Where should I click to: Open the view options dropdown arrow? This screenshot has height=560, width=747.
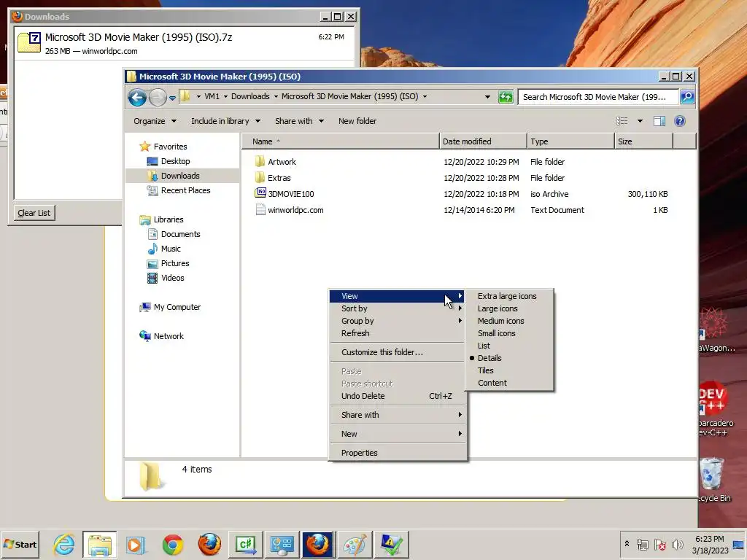[640, 121]
